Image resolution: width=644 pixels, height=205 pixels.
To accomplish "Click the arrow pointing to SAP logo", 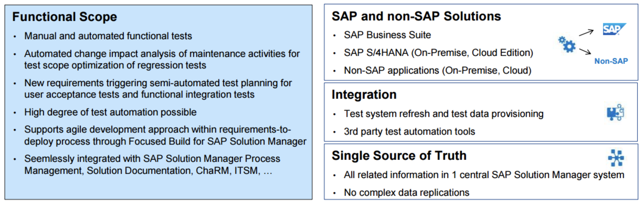I will click(586, 33).
